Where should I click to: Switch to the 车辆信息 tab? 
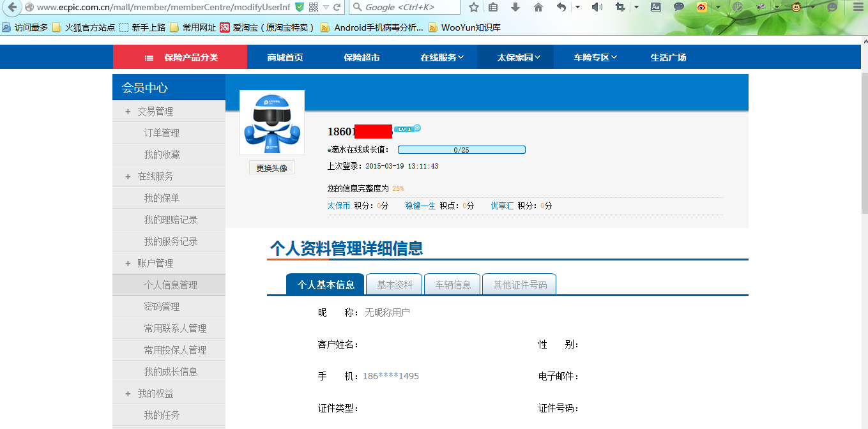(x=453, y=284)
